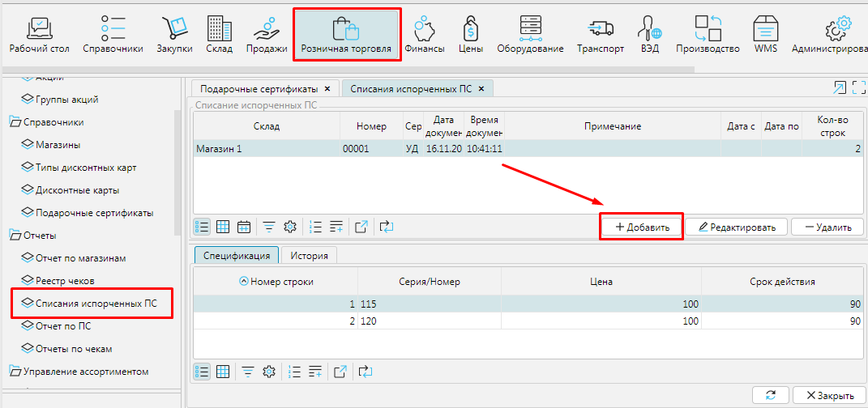Image resolution: width=868 pixels, height=408 pixels.
Task: Switch to the История tab
Action: pos(310,256)
